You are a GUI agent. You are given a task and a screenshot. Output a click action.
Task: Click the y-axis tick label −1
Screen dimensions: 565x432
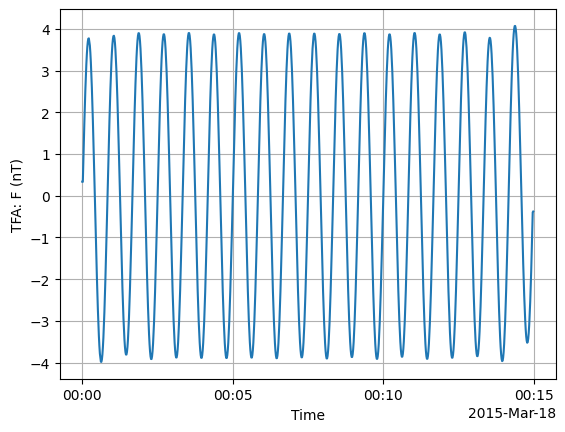tap(40, 238)
